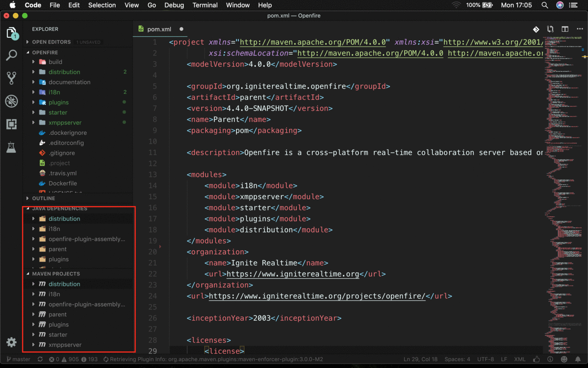Open the Debug view in activity bar

click(11, 101)
